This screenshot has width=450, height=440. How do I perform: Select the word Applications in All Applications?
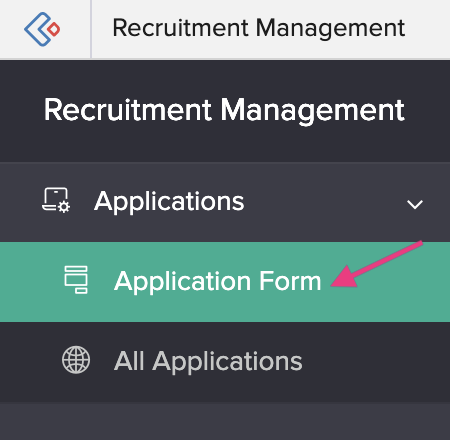pyautogui.click(x=228, y=362)
